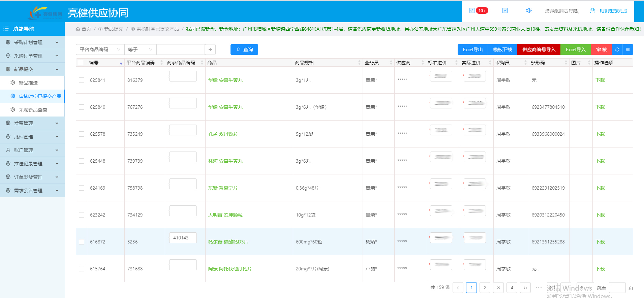Open the column list settings icon
Screen dimensions: 644x298
click(x=627, y=49)
